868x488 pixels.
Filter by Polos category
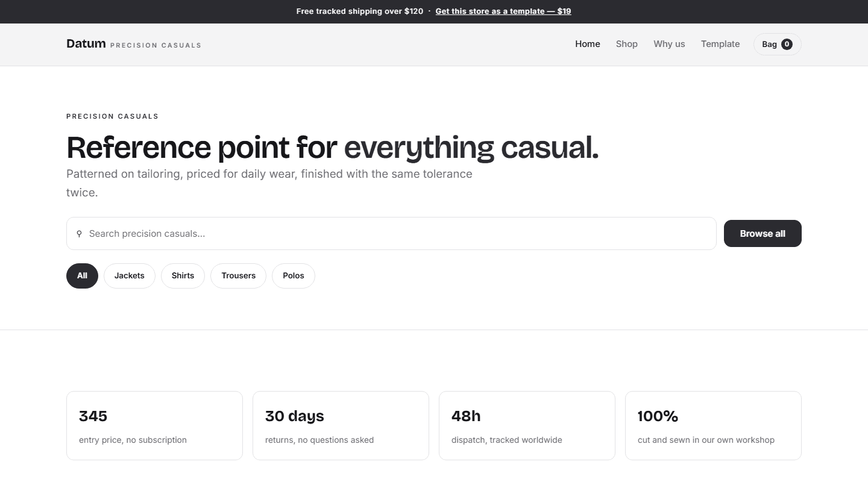tap(294, 276)
